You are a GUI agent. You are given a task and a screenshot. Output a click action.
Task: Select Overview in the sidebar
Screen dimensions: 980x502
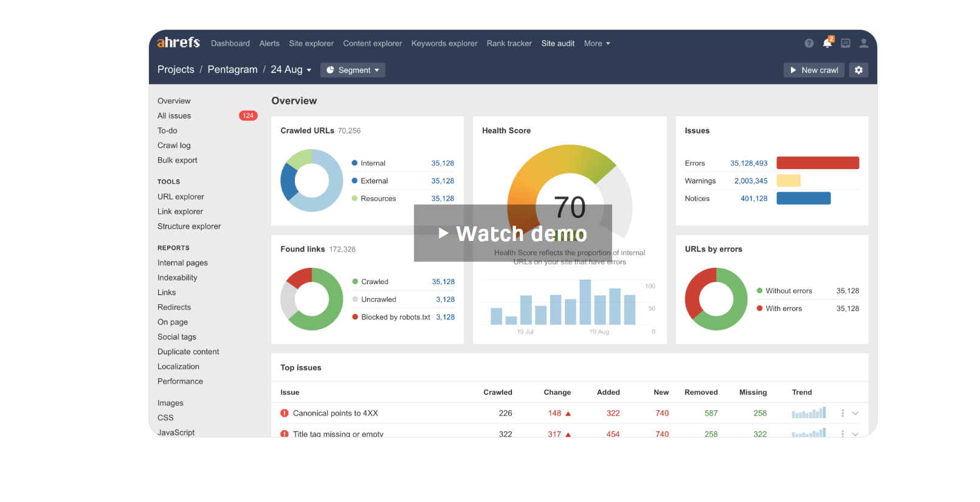click(x=174, y=101)
